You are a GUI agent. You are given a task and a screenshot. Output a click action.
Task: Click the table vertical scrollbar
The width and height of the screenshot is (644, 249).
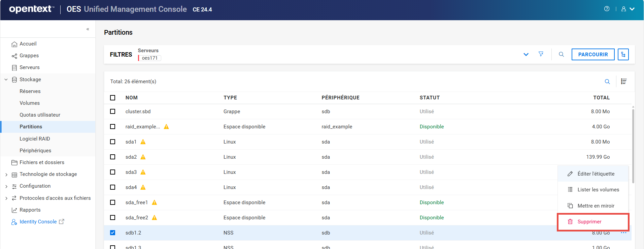(633, 145)
